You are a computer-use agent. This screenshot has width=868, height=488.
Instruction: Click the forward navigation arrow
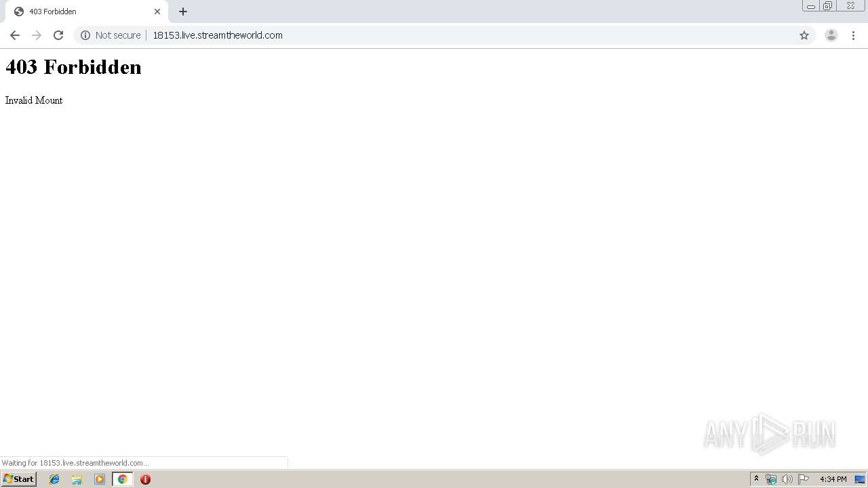[37, 35]
